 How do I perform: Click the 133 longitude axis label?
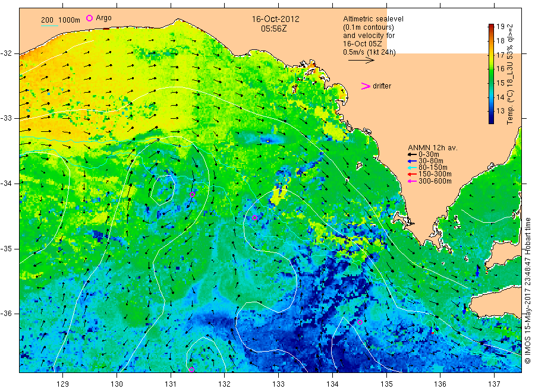click(278, 384)
